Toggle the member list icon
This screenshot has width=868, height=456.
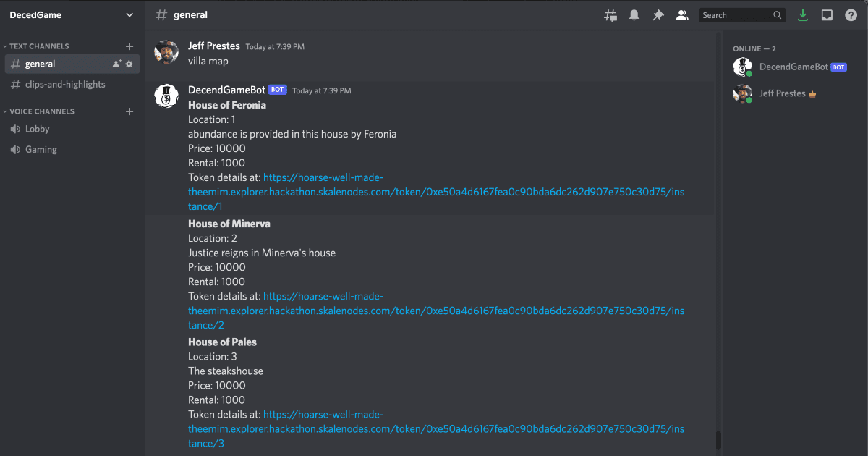click(681, 15)
